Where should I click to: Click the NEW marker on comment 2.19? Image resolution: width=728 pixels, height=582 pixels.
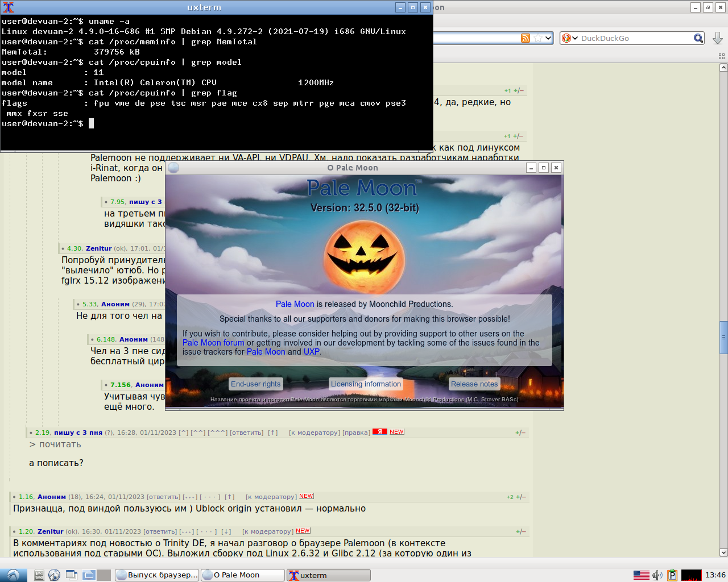point(397,432)
